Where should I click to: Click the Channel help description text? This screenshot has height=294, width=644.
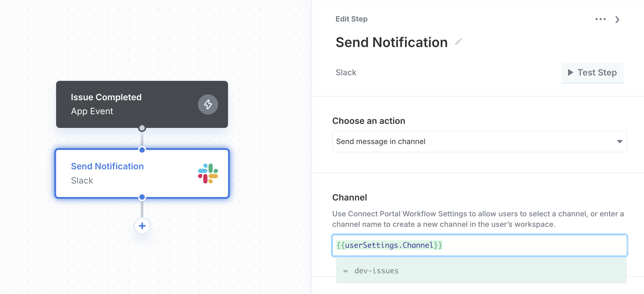pyautogui.click(x=478, y=219)
